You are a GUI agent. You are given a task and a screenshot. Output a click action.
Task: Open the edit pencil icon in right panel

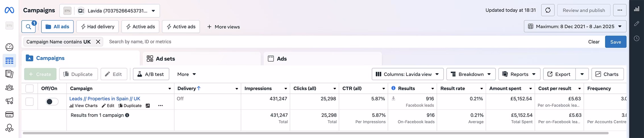point(637,24)
